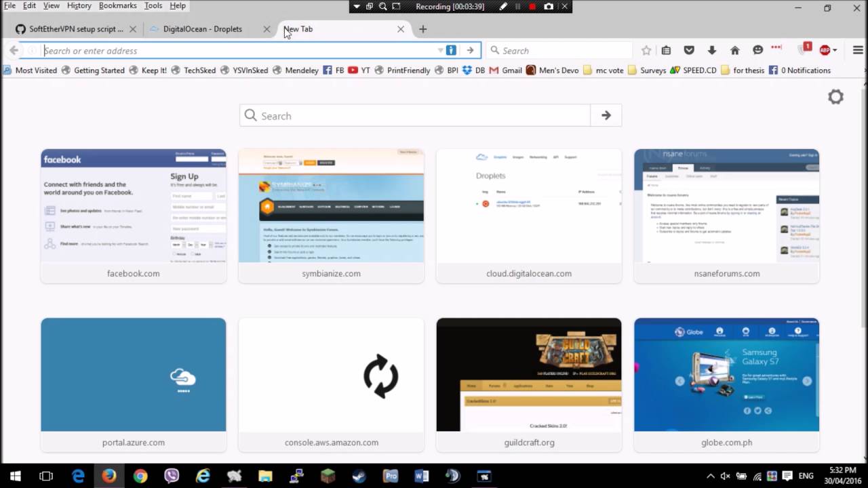Click the recorder pencil annotate icon
This screenshot has height=488, width=868.
[x=502, y=6]
